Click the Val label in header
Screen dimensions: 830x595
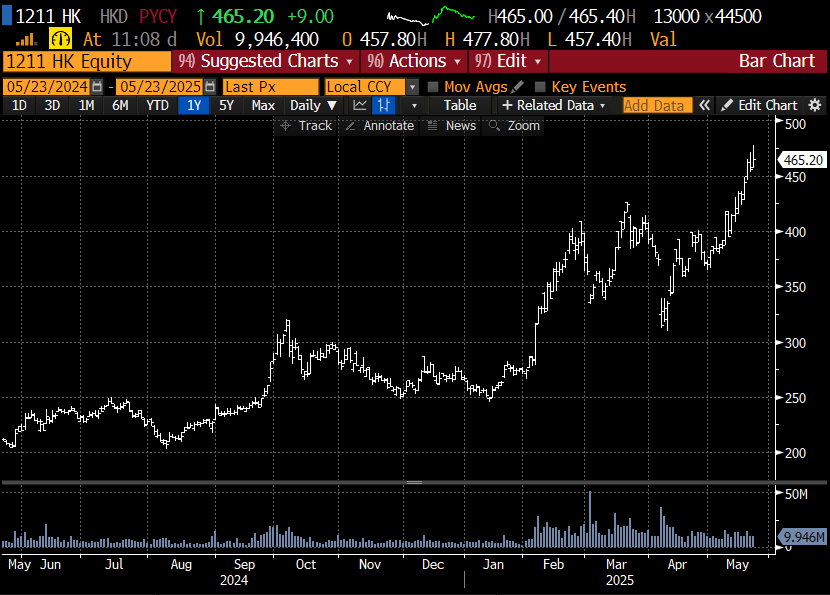[663, 39]
